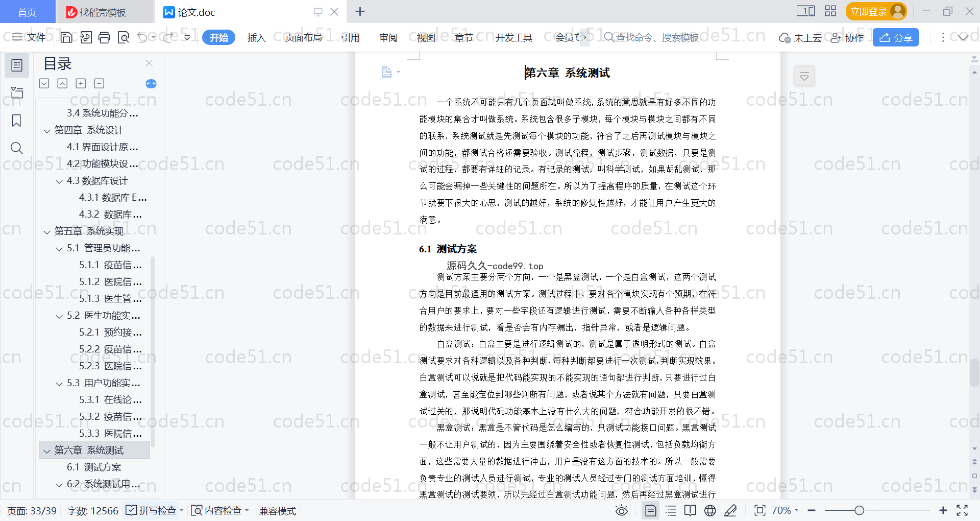980x521 pixels.
Task: Click the vertical scrollbar of document
Action: 974,372
